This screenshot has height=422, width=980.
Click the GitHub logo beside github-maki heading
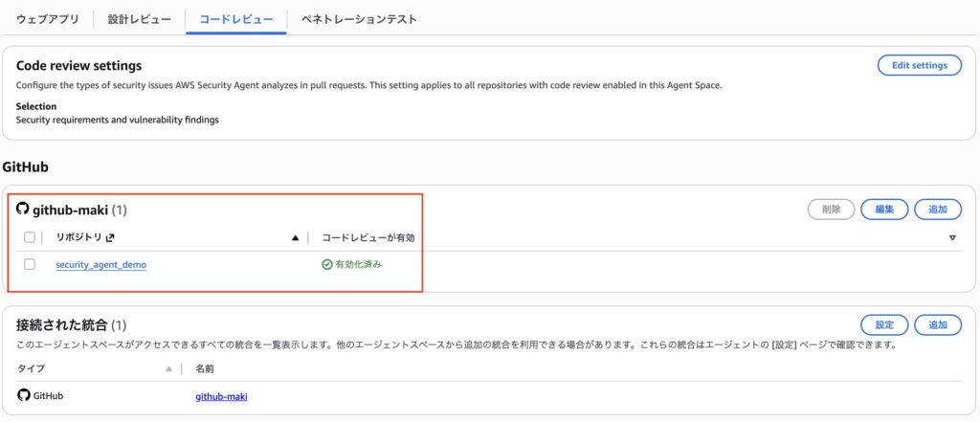coord(23,209)
